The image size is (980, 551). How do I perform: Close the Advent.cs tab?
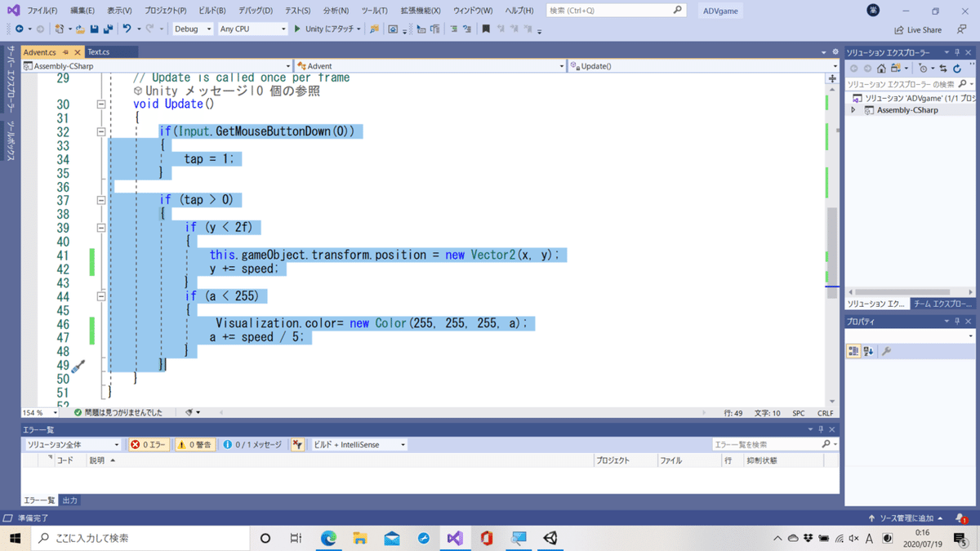click(x=78, y=52)
